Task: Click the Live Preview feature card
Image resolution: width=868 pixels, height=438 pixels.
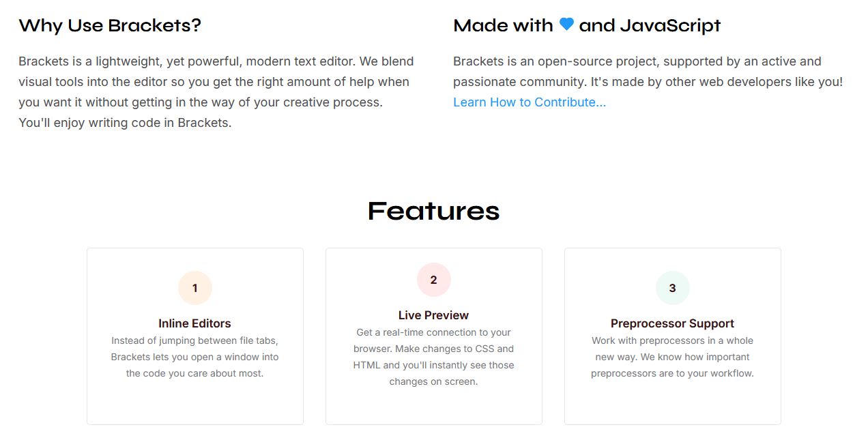Action: click(434, 336)
